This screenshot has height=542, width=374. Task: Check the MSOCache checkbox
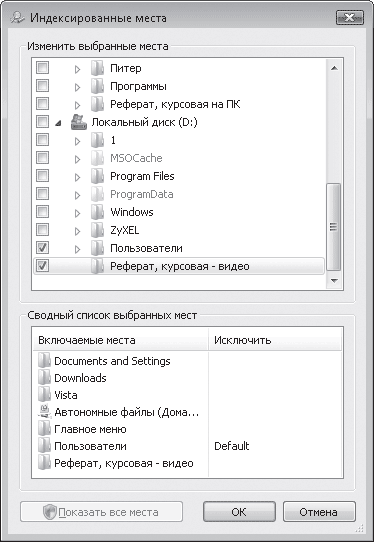point(43,157)
